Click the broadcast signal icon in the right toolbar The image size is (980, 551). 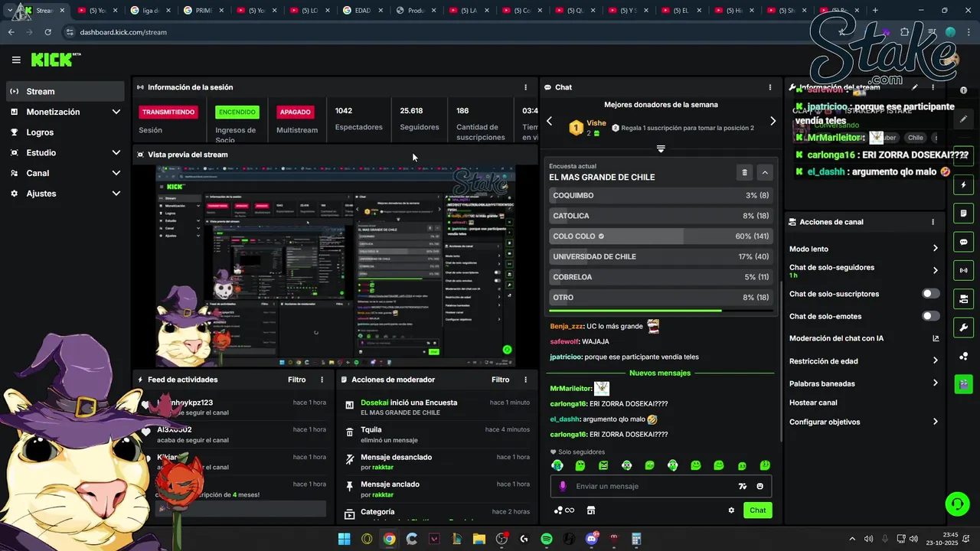pos(963,270)
